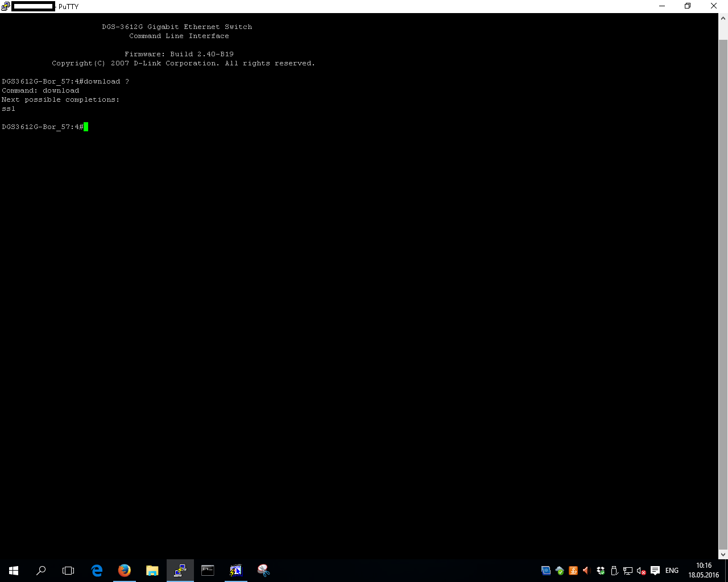The width and height of the screenshot is (728, 582).
Task: Launch Microsoft Edge from the taskbar
Action: click(x=97, y=571)
